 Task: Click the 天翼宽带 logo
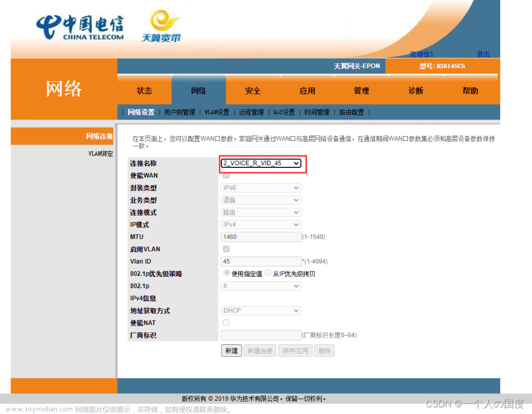coord(162,26)
